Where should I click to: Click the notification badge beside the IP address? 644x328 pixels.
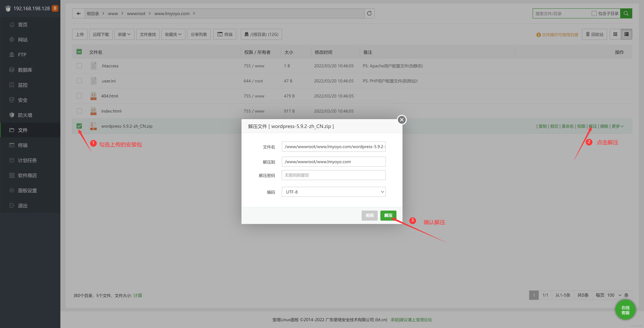pos(55,8)
